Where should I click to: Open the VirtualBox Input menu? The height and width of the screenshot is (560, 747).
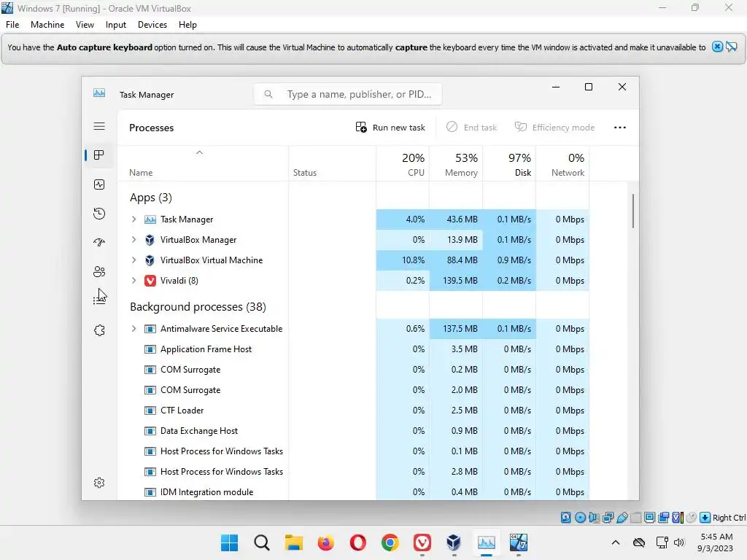pos(116,25)
